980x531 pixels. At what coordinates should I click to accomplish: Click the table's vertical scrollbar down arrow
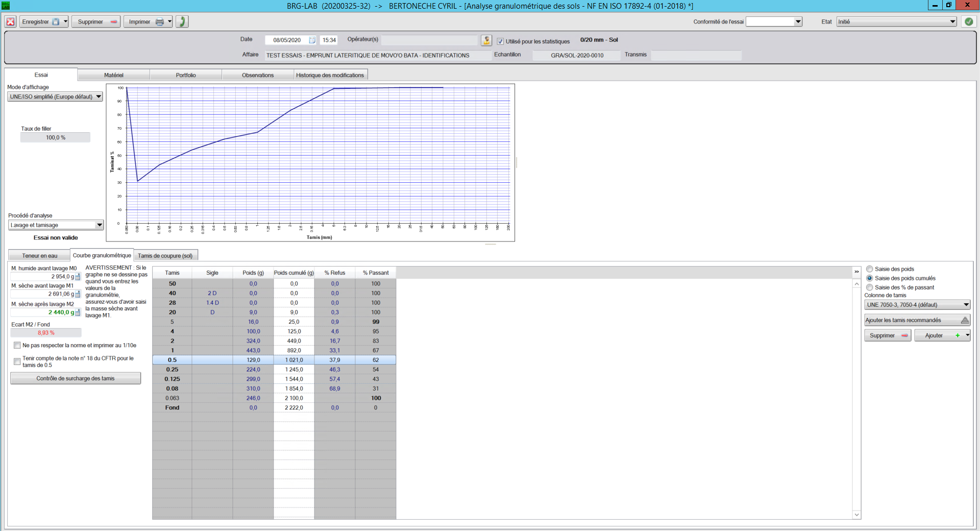coord(856,515)
